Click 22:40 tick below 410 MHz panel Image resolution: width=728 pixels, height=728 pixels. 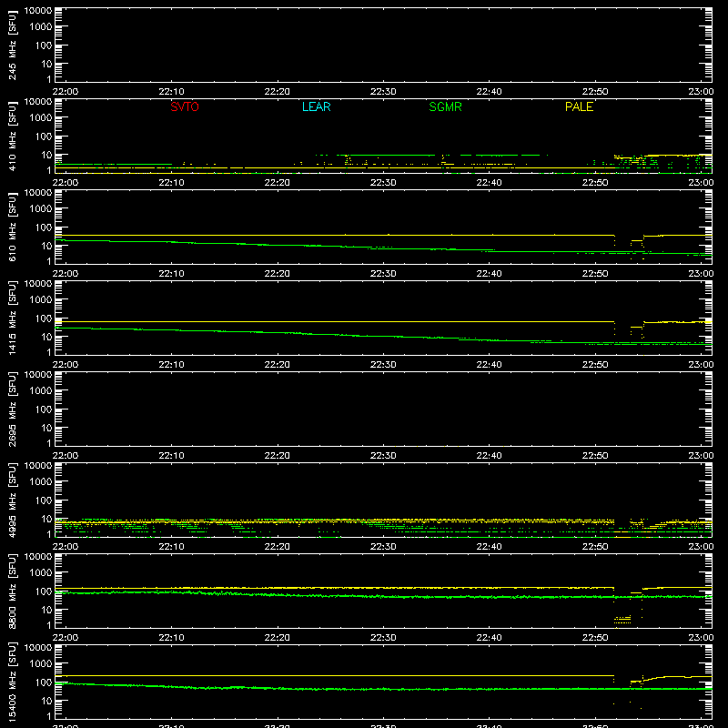(x=489, y=183)
